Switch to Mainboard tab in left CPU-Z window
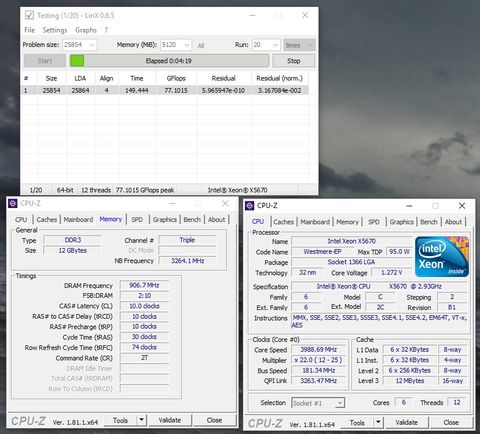The height and width of the screenshot is (434, 480). coord(78,220)
